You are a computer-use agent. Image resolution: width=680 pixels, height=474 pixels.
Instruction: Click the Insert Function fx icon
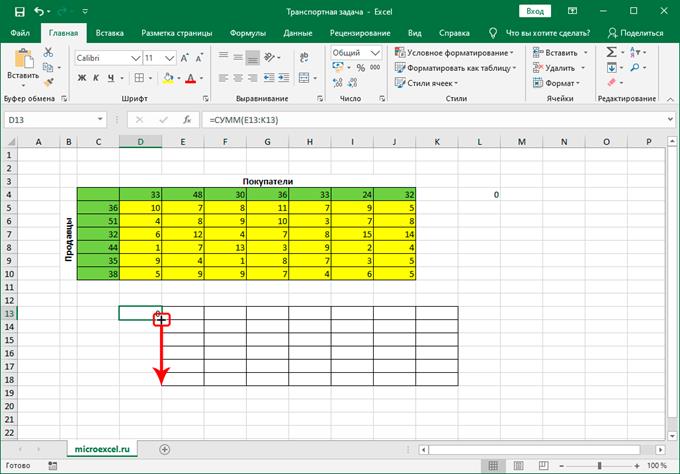(x=187, y=120)
